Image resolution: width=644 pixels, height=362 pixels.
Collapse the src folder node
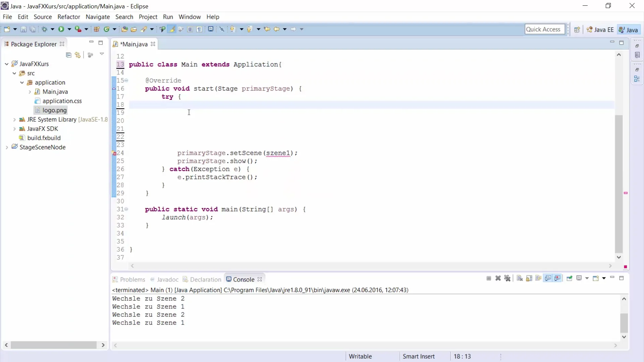coord(14,73)
